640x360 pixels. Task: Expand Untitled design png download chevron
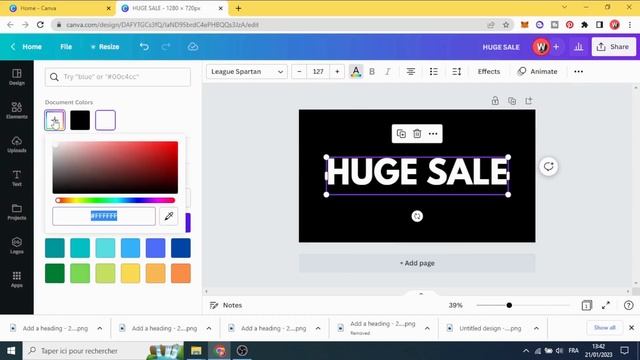(536, 328)
